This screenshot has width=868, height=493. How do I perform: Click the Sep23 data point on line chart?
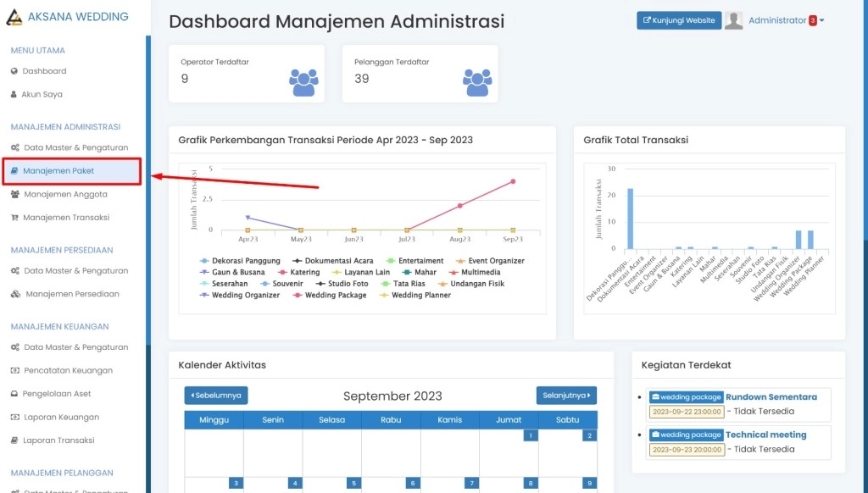pyautogui.click(x=513, y=181)
